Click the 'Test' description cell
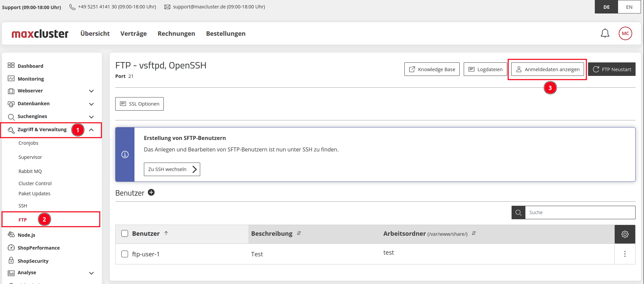The height and width of the screenshot is (284, 644). pos(257,254)
